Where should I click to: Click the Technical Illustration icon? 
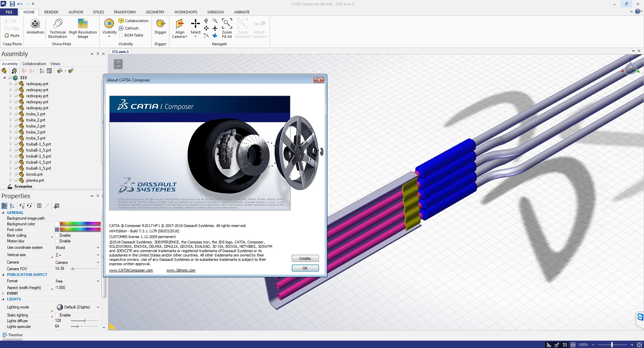pos(58,24)
